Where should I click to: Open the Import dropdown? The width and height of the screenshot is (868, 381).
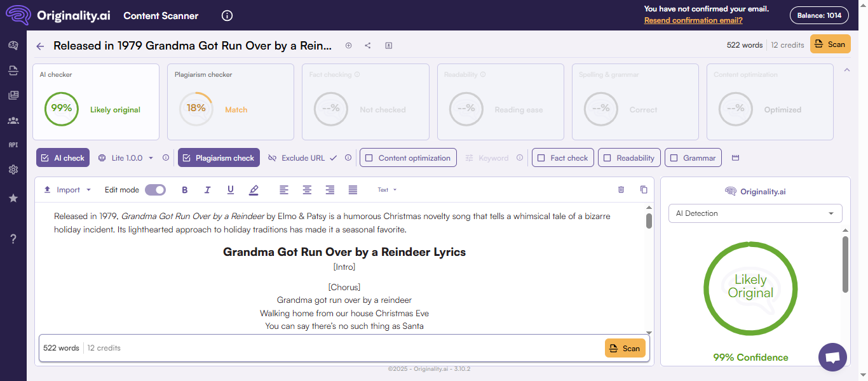67,190
